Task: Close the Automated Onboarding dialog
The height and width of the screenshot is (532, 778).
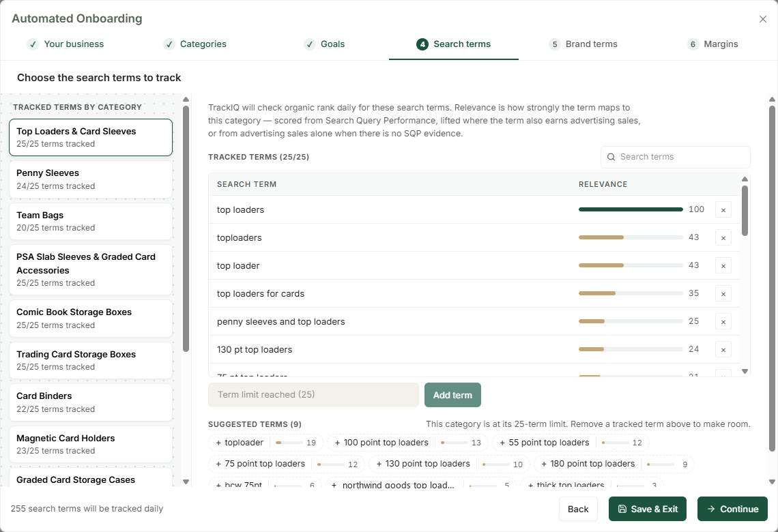Action: 762,19
